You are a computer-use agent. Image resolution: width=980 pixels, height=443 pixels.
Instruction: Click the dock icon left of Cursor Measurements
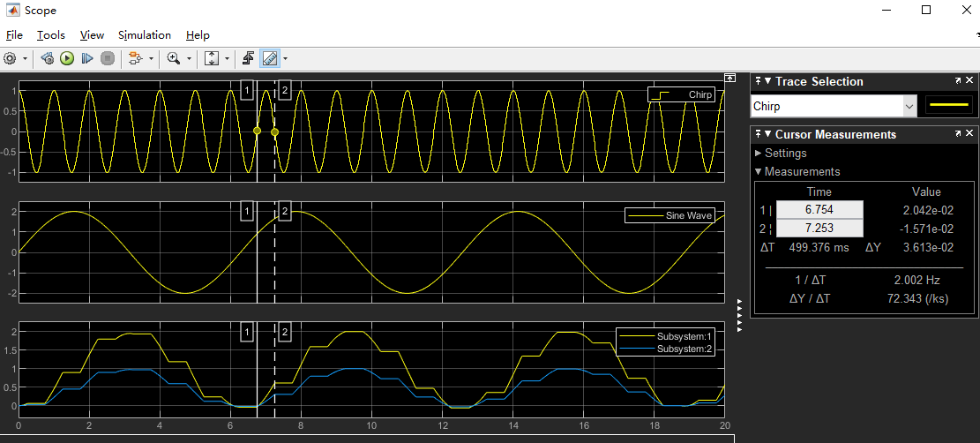point(758,134)
